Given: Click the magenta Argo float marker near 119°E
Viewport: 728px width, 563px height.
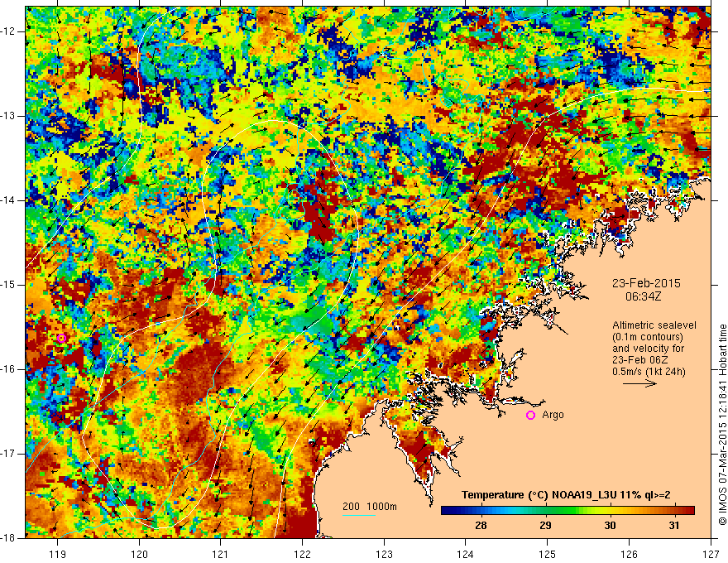Looking at the screenshot, I should pyautogui.click(x=62, y=338).
